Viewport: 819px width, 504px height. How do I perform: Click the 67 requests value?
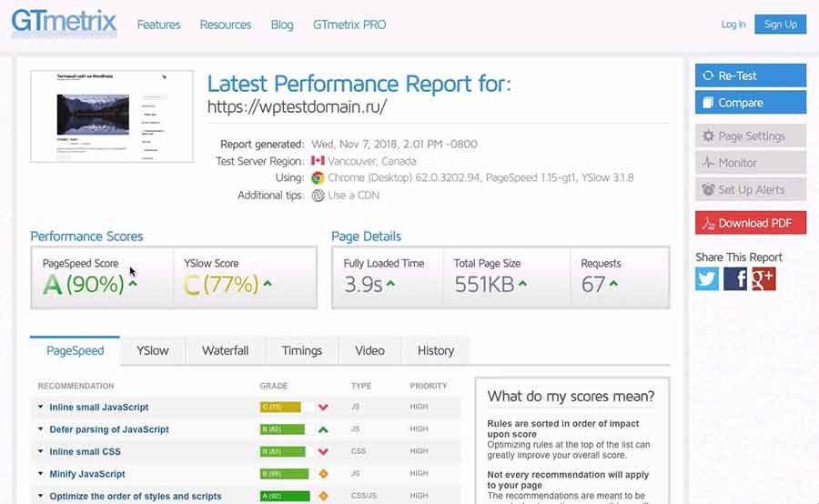[x=593, y=285]
